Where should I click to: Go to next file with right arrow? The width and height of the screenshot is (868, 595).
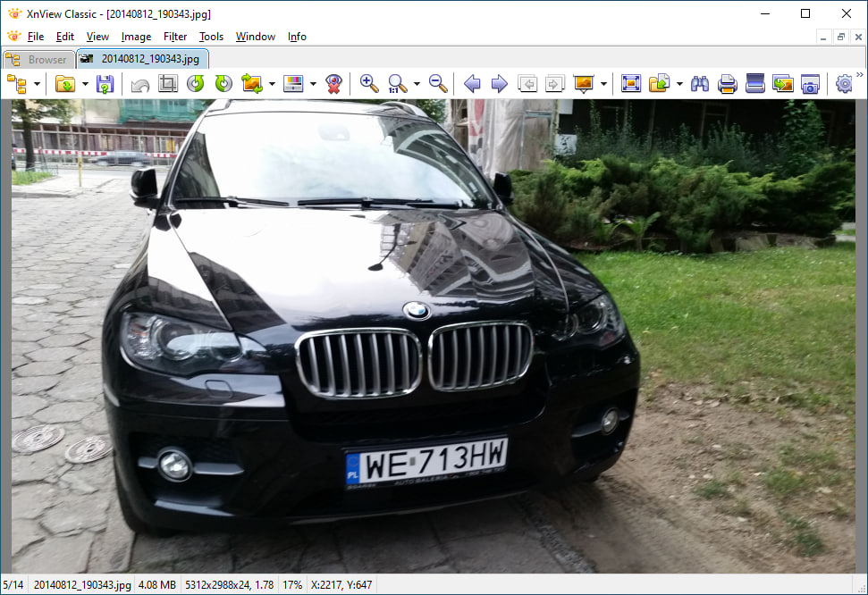point(500,84)
